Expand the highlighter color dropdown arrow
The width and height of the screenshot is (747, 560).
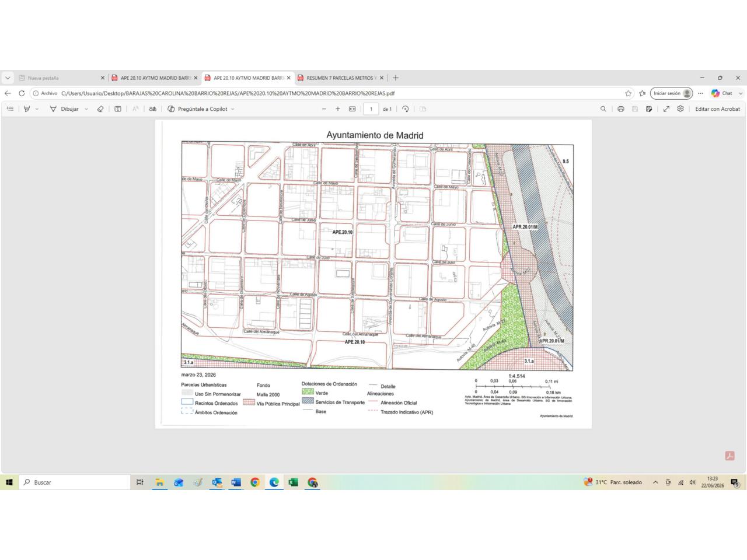(x=37, y=109)
